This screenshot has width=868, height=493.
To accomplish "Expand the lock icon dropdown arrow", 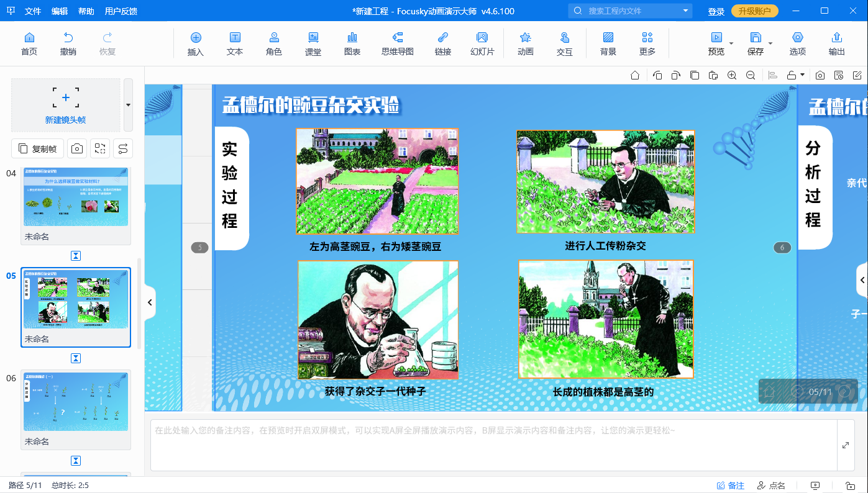I will (803, 75).
